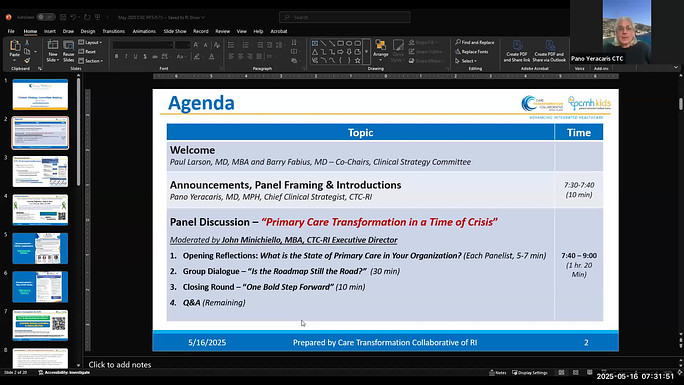
Task: Select the right arrow shape in gallery
Action: (340, 52)
